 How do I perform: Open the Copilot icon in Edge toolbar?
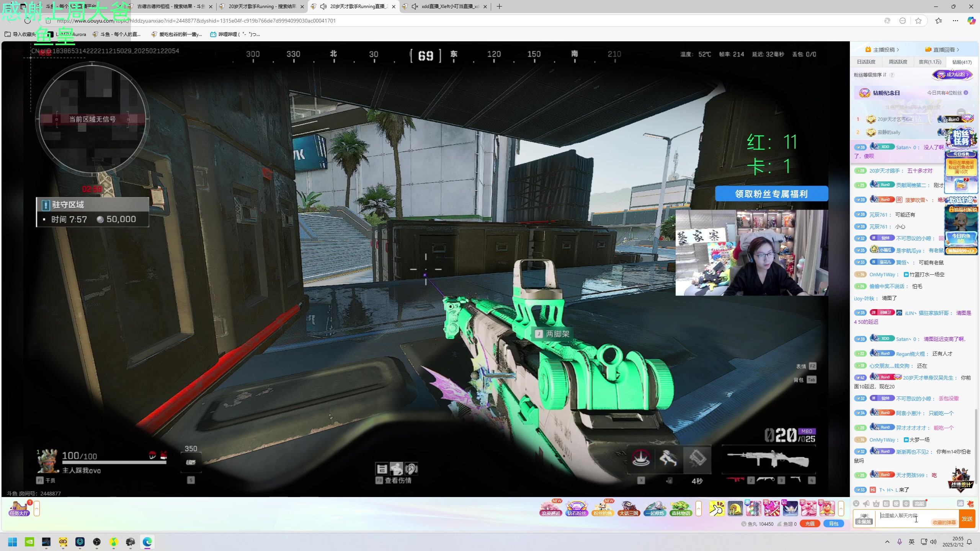tap(971, 21)
